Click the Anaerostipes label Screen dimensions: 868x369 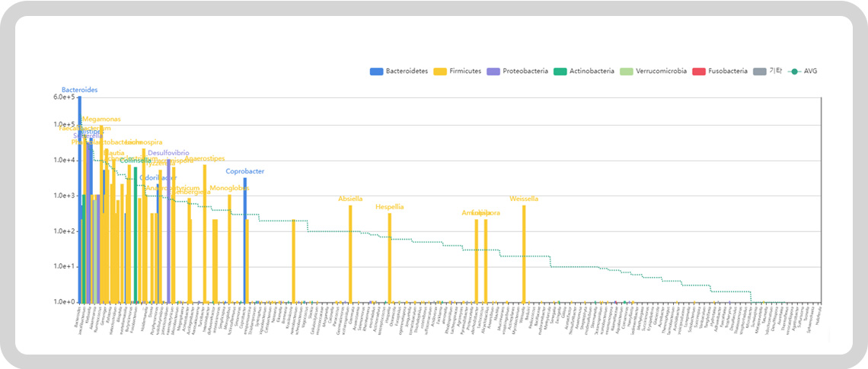point(205,159)
